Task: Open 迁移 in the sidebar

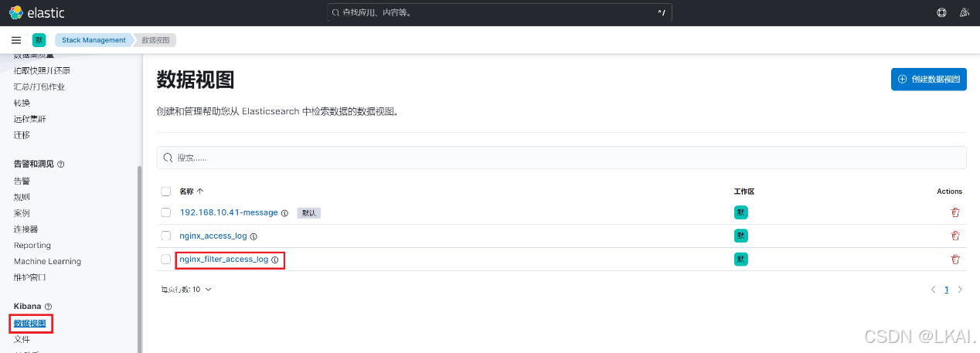Action: coord(22,135)
